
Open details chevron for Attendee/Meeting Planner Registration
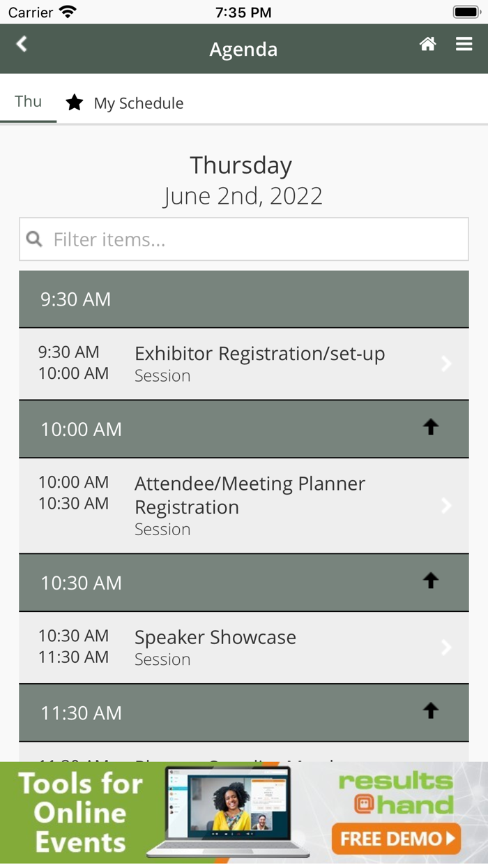(446, 505)
